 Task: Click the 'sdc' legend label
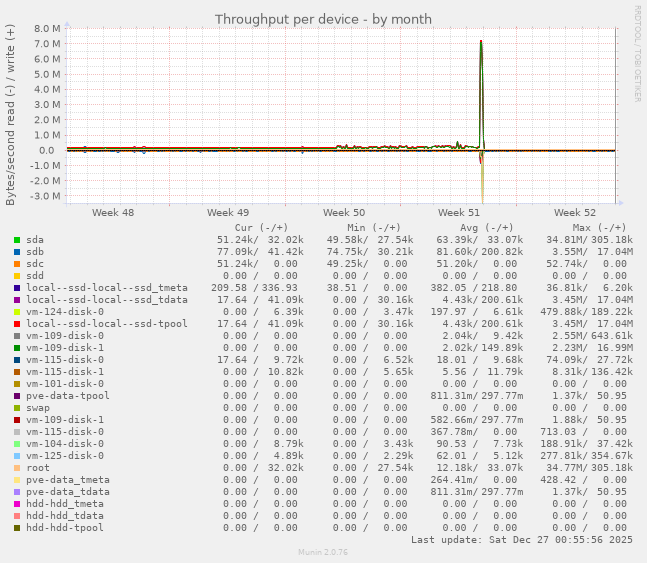[35, 264]
